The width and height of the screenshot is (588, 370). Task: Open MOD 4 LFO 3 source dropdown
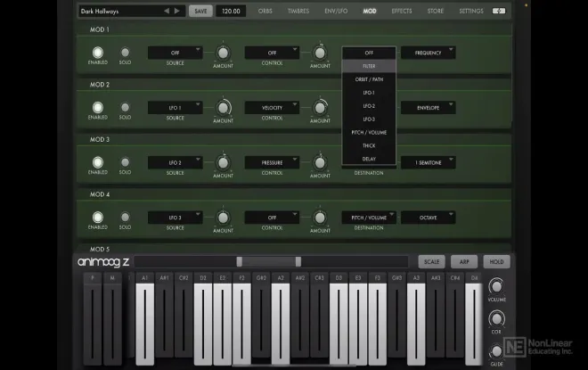point(176,218)
